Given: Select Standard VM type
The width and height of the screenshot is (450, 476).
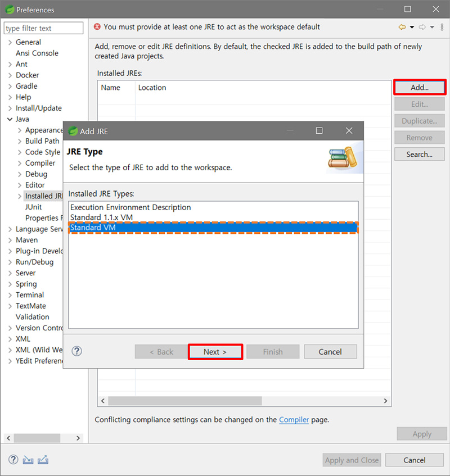Looking at the screenshot, I should pos(213,228).
